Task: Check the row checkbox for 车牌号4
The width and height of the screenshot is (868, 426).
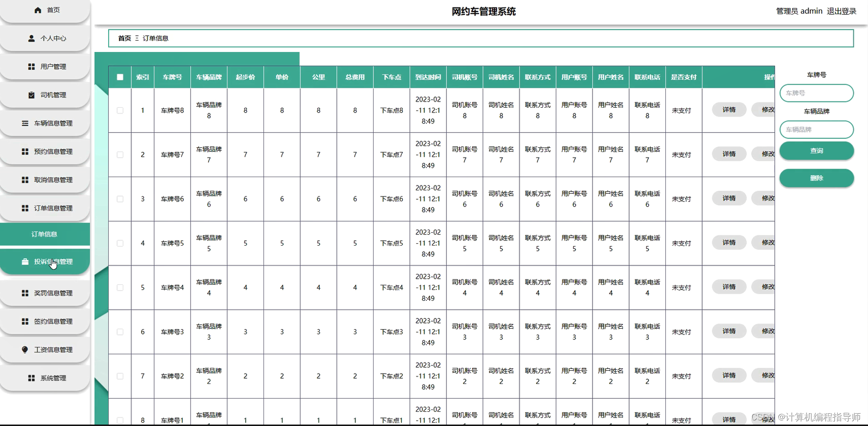Action: click(120, 288)
